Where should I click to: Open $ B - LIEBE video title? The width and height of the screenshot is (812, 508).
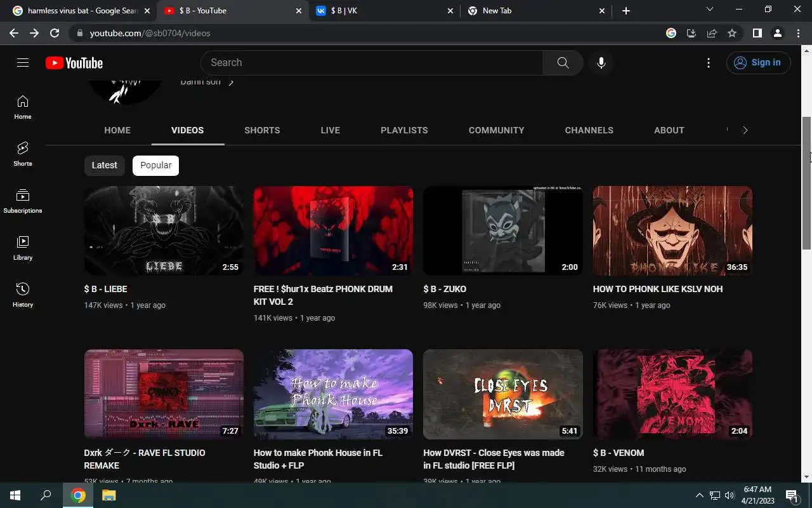coord(106,289)
